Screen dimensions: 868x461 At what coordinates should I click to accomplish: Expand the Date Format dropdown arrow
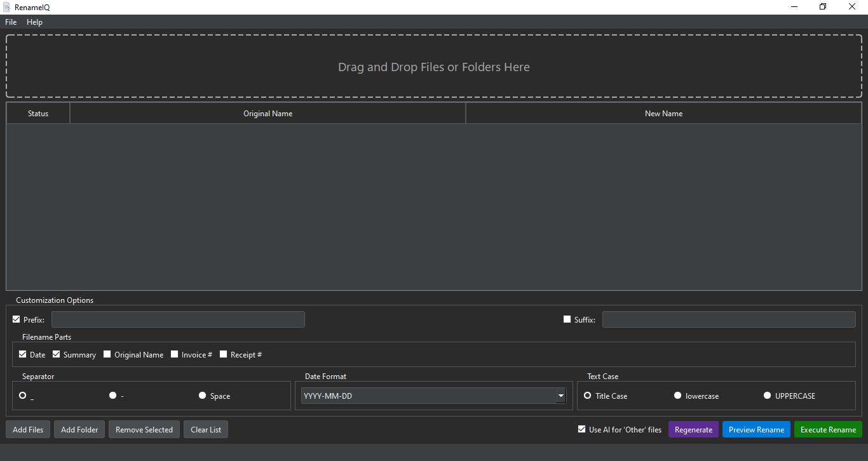click(x=560, y=396)
